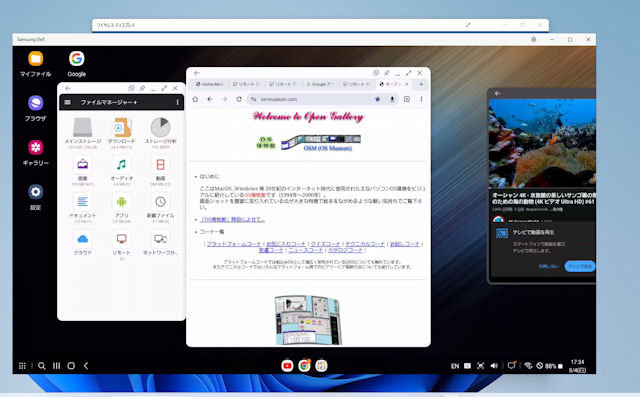The width and height of the screenshot is (640, 397).
Task: Switch to file manager in DeX taskbar
Action: tap(321, 366)
